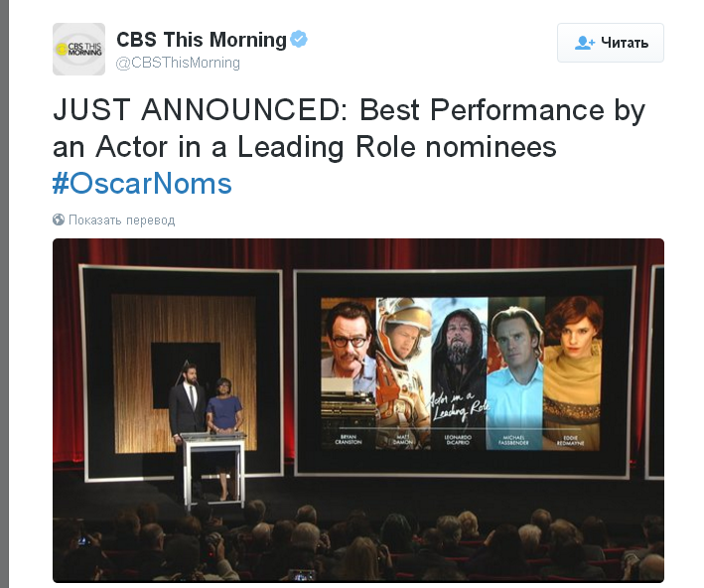Click the globe icon beside Показать перевод
Image resolution: width=704 pixels, height=588 pixels.
tap(59, 220)
